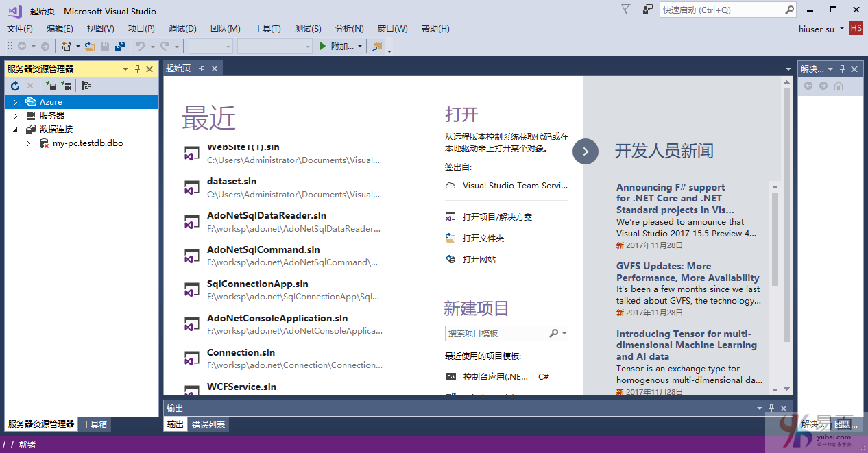
Task: Select the New Project toolbar icon
Action: 67,46
